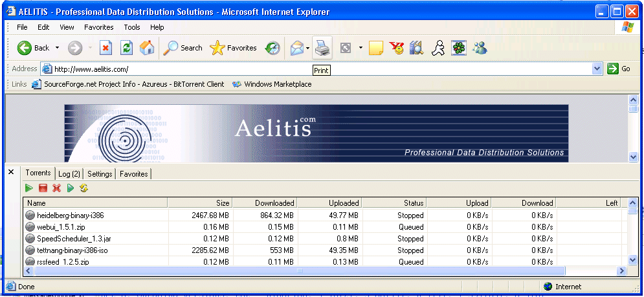Remove torrent with the red X icon
The image size is (644, 297).
(x=57, y=188)
